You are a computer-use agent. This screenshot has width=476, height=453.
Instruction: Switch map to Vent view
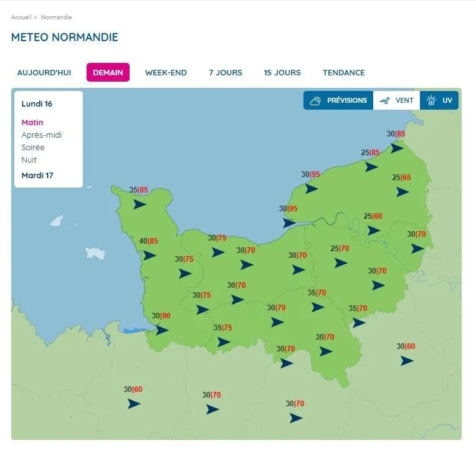point(396,100)
